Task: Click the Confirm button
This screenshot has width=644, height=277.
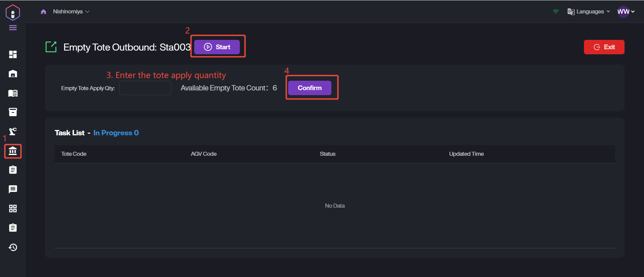Action: pos(309,88)
